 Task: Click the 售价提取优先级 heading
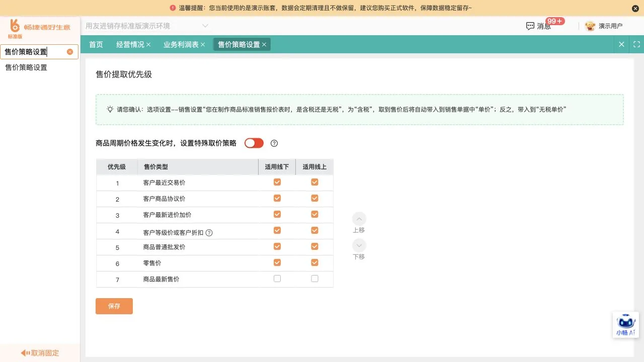[124, 74]
